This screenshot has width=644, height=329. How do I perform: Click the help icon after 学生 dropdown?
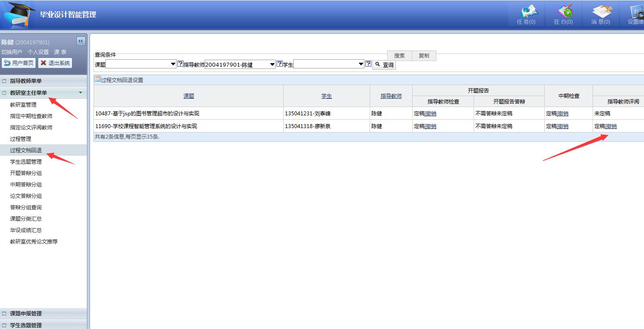(x=368, y=64)
